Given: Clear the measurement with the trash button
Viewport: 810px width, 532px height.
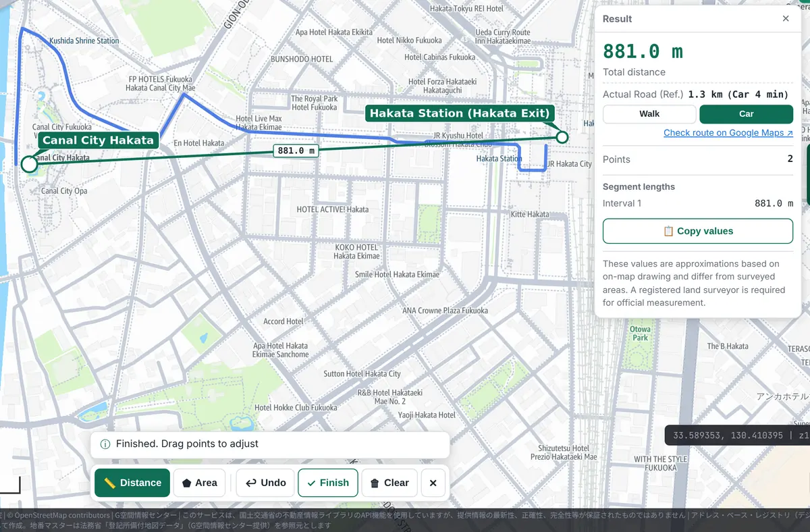Looking at the screenshot, I should (x=389, y=483).
